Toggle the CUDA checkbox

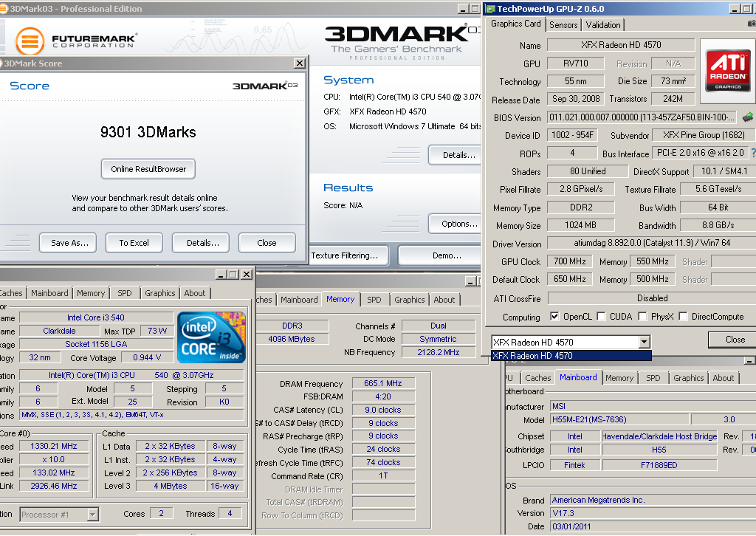(x=601, y=316)
